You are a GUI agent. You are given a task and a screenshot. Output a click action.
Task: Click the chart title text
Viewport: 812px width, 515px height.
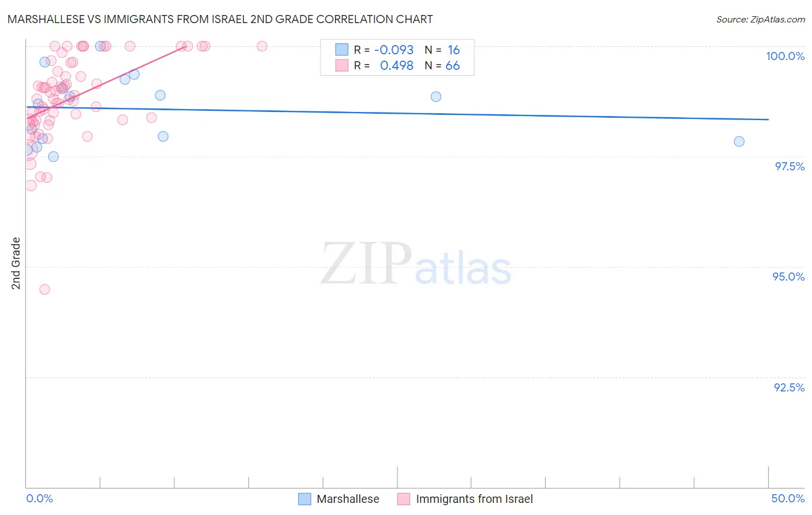[x=220, y=19]
